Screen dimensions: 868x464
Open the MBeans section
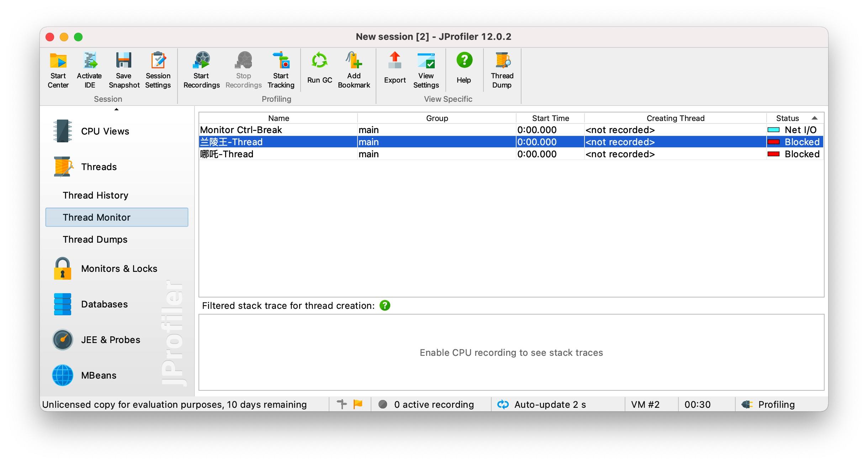point(84,375)
